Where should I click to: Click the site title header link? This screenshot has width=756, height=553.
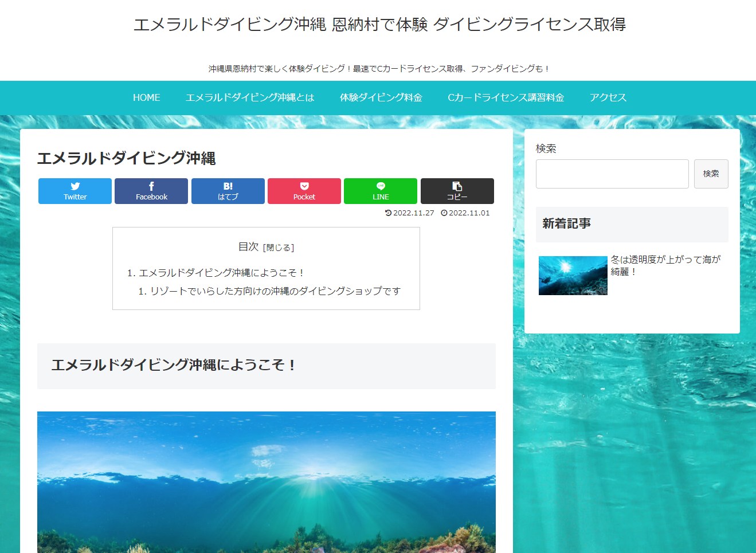point(379,24)
